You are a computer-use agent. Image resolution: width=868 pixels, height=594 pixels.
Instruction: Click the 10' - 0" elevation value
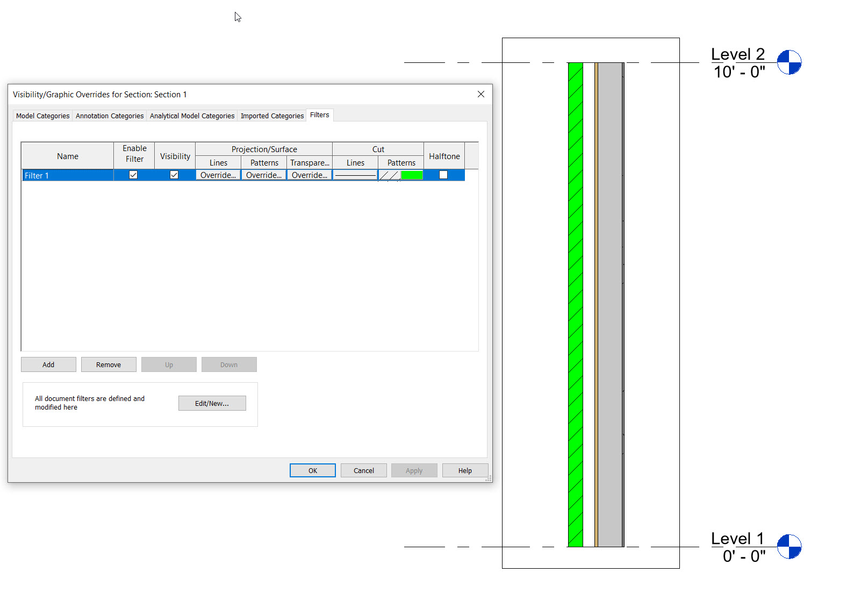739,71
